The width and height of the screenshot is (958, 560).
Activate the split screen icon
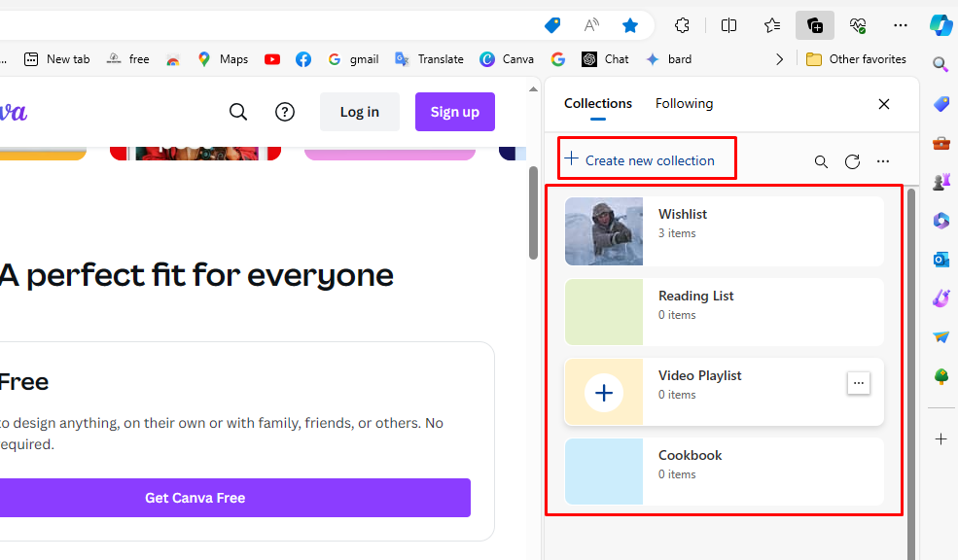pos(728,25)
